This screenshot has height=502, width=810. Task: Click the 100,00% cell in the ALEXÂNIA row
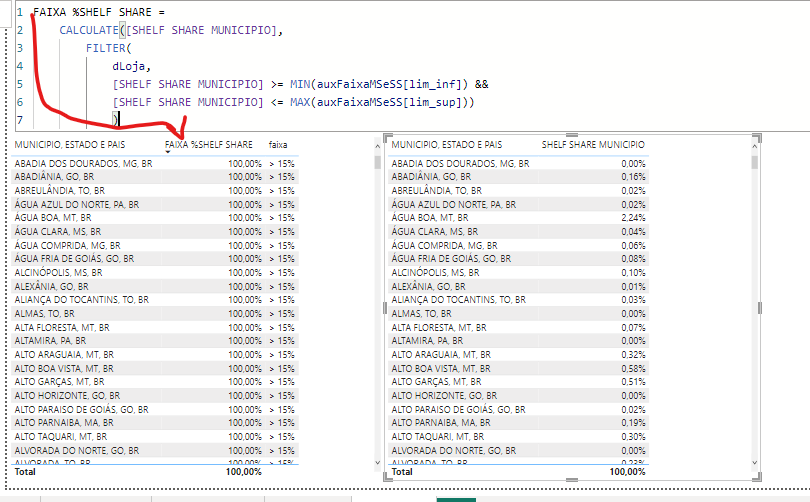(245, 286)
